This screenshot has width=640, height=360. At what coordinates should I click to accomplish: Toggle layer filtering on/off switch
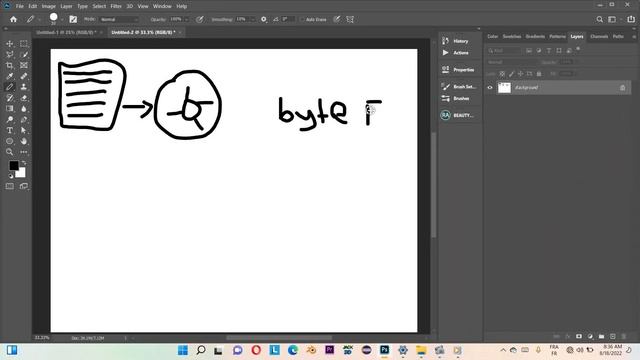(578, 49)
